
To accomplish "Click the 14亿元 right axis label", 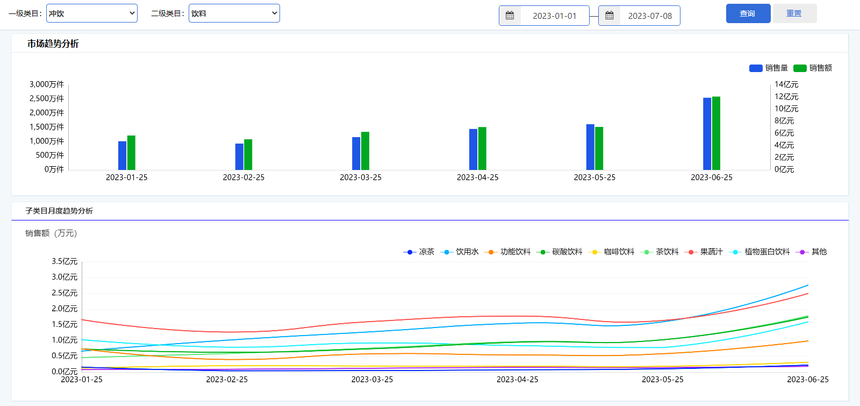I will click(786, 84).
